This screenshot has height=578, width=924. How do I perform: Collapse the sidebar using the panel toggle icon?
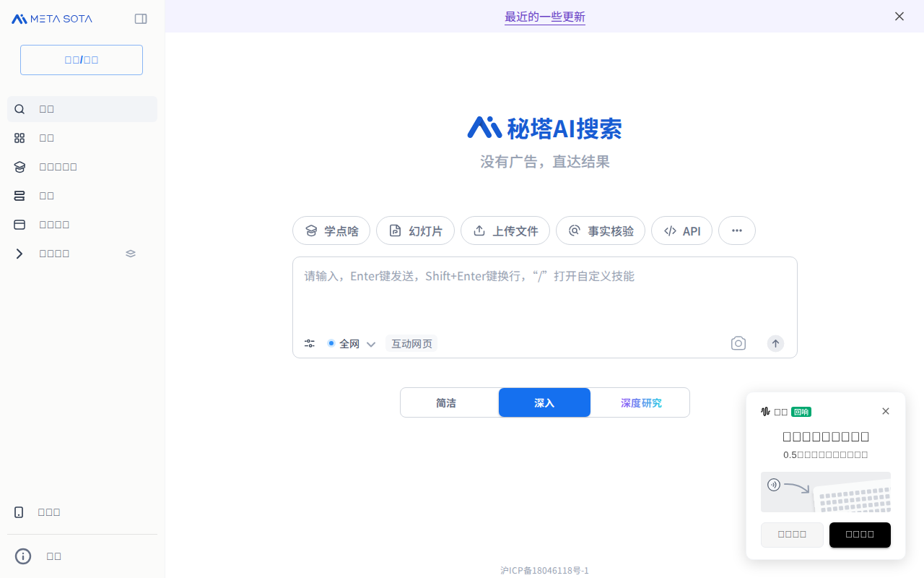pyautogui.click(x=141, y=19)
